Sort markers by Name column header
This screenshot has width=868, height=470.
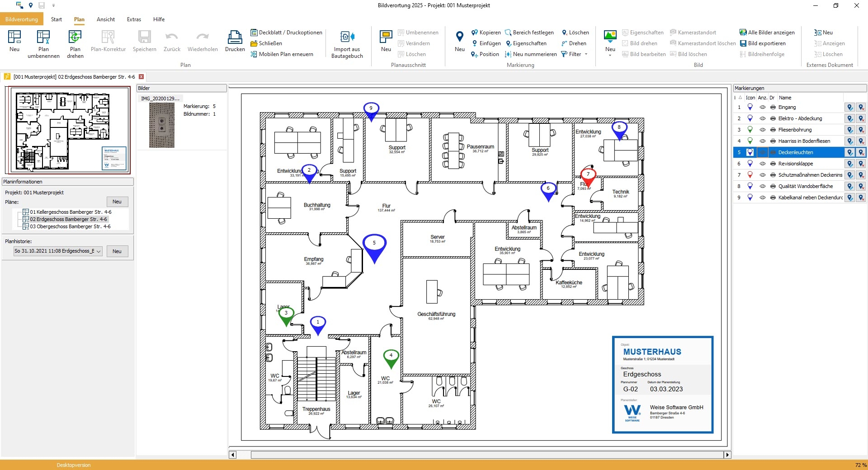[x=809, y=98]
